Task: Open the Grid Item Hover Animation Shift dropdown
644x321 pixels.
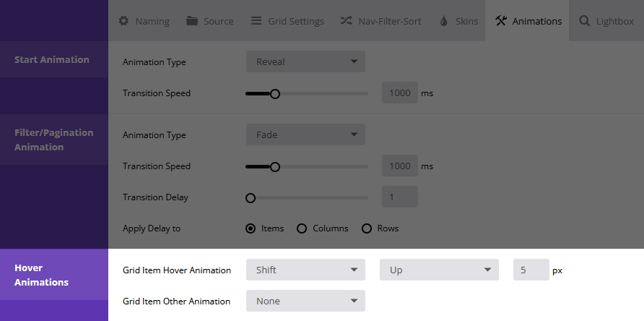Action: tap(305, 270)
